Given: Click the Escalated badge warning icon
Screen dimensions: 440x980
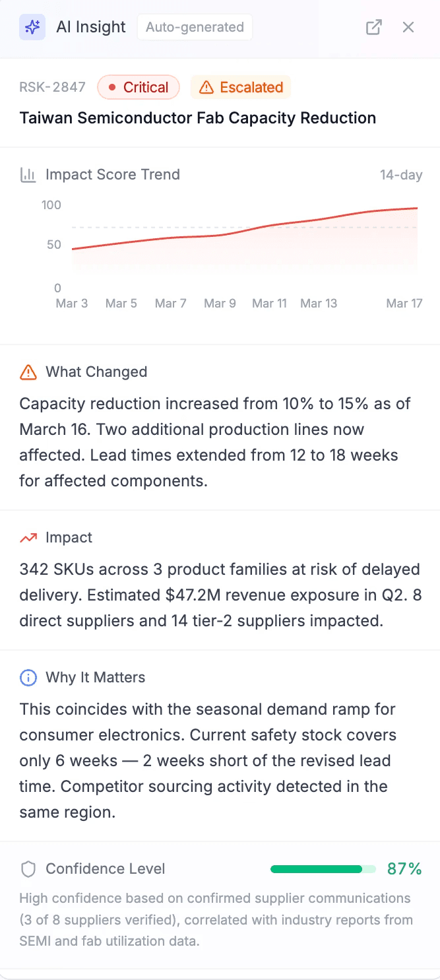Looking at the screenshot, I should pos(206,87).
